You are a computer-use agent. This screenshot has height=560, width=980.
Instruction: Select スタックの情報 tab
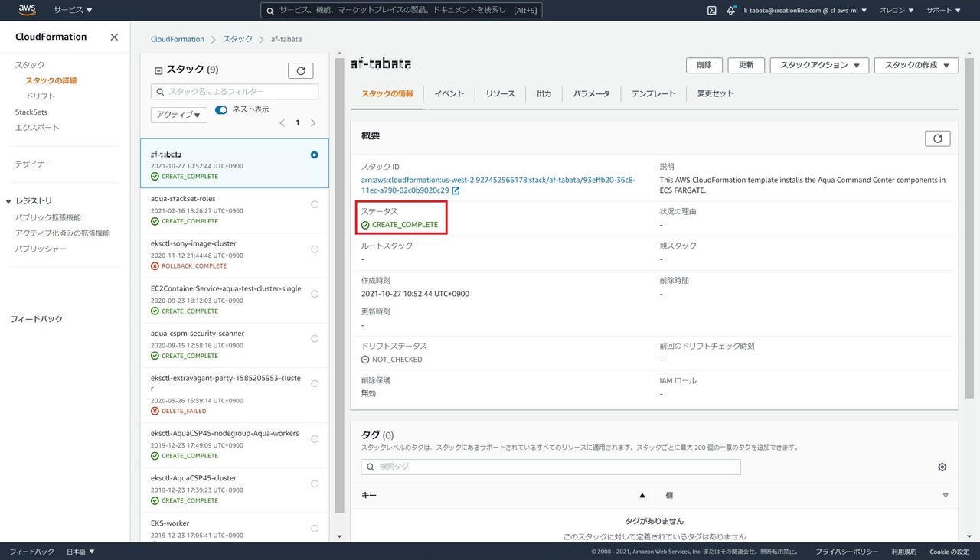[x=387, y=93]
